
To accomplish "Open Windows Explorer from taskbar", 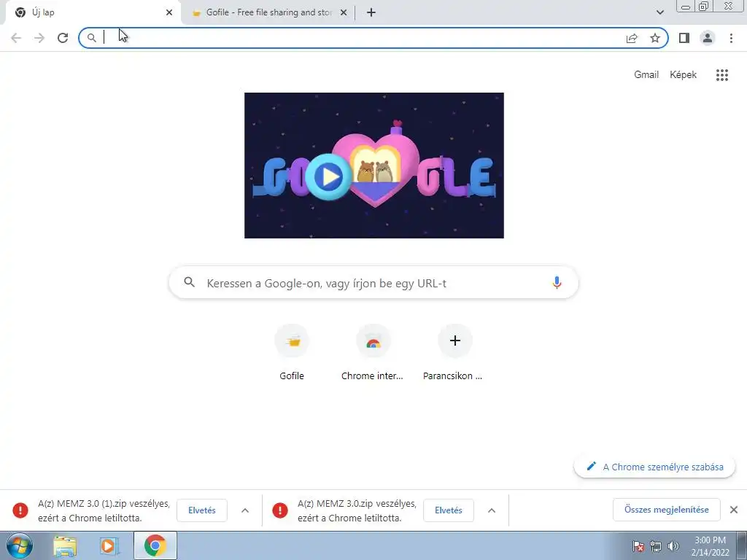I will [65, 546].
